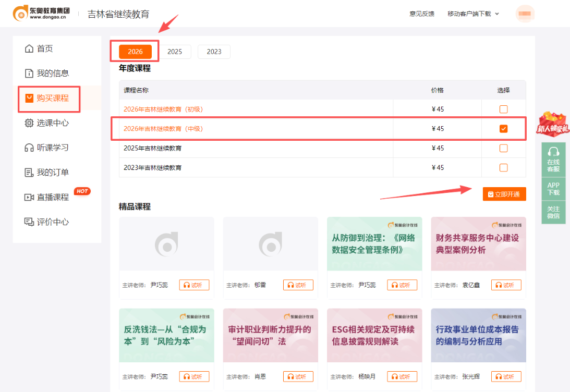This screenshot has width=570, height=392.
Task: Open 在线客服 customer service on the right
Action: point(553,158)
